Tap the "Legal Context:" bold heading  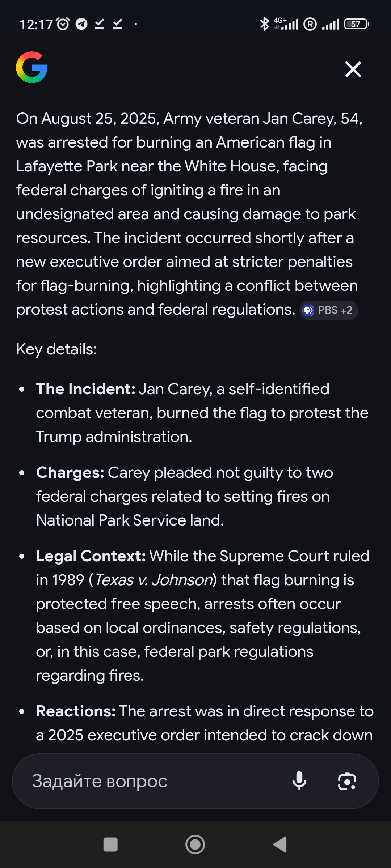(x=91, y=556)
